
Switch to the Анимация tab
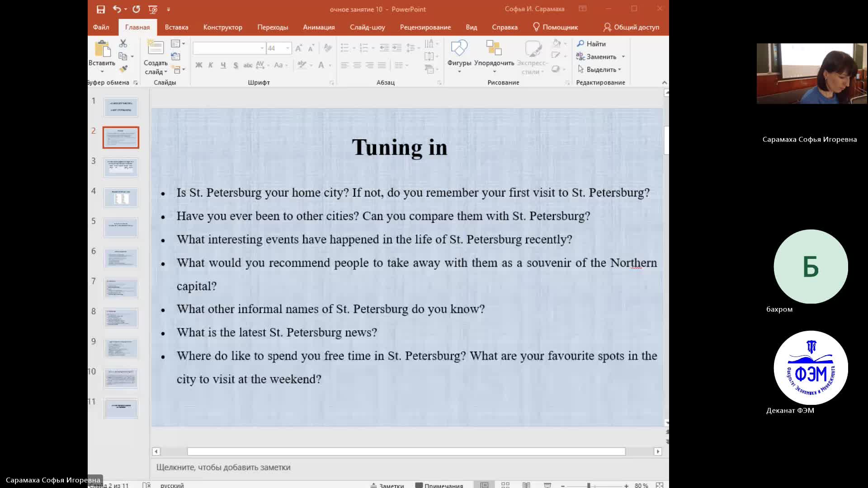(319, 27)
